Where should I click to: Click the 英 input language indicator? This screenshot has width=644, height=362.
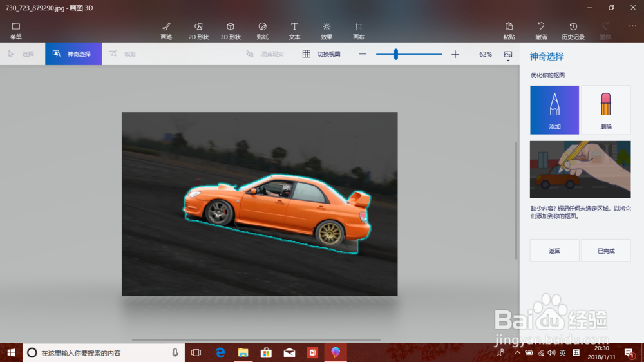pos(563,352)
